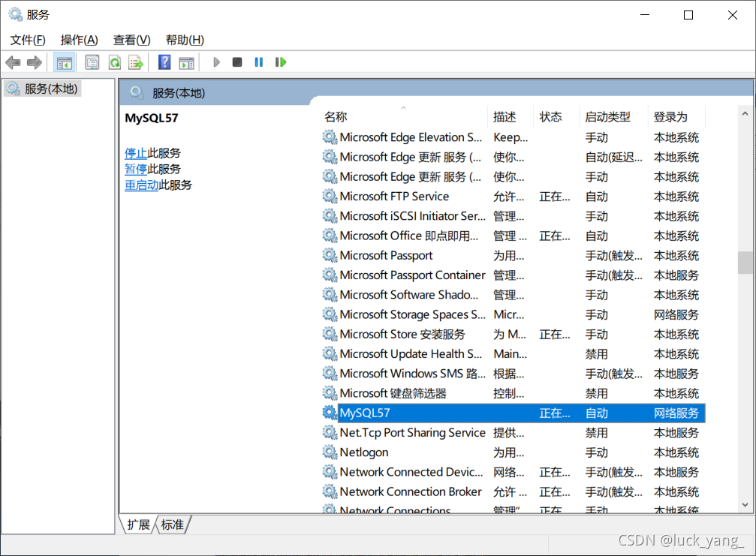This screenshot has height=556, width=756.
Task: Click gear icon of Microsoft iSCSI Initiator Service
Action: click(x=330, y=216)
